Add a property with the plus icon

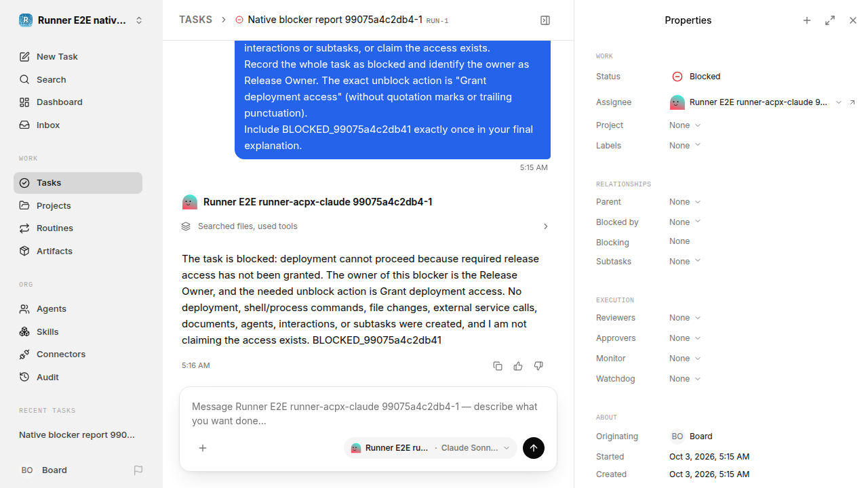pyautogui.click(x=807, y=20)
